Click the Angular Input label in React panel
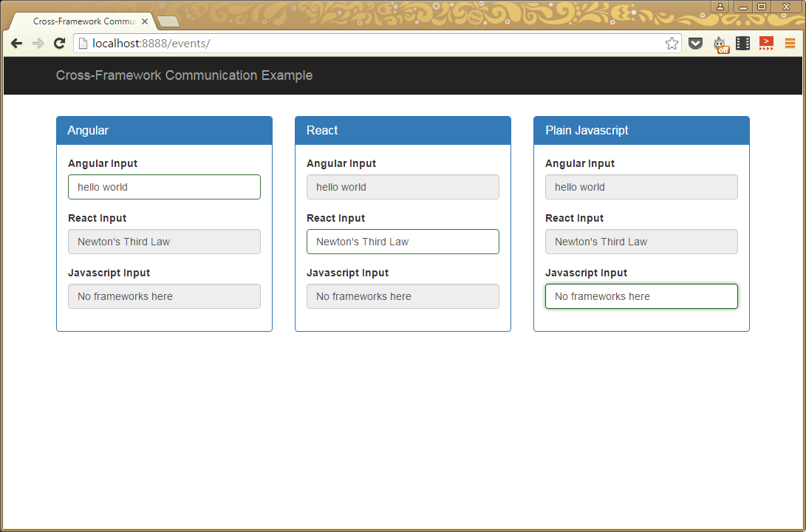Screen dimensions: 806x532 click(x=341, y=163)
